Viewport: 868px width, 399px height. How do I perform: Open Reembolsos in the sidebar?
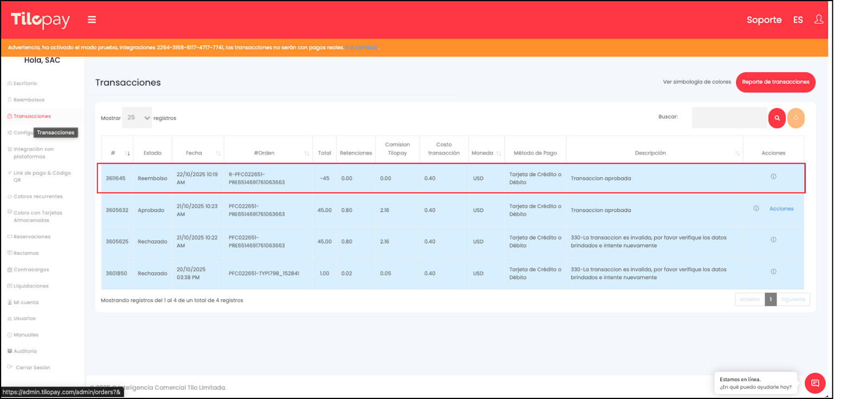(x=29, y=100)
